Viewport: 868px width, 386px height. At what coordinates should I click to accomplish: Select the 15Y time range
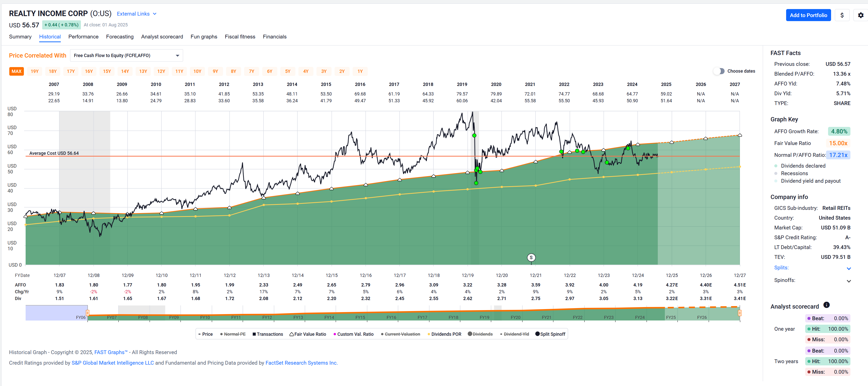107,71
